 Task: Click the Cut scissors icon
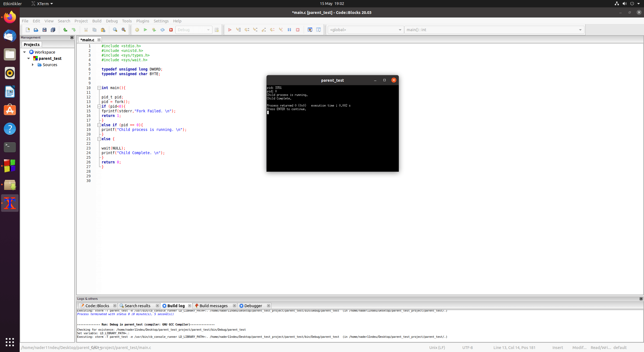[86, 30]
